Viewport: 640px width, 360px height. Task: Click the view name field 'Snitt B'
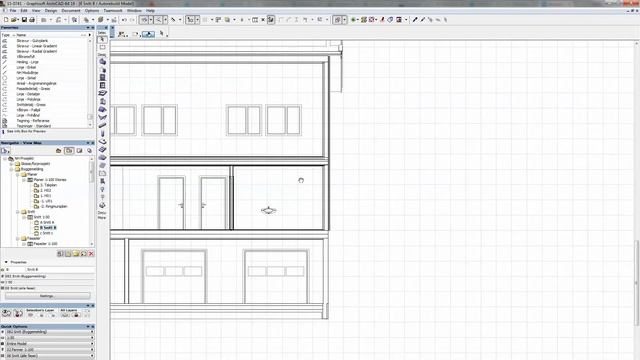(60, 270)
